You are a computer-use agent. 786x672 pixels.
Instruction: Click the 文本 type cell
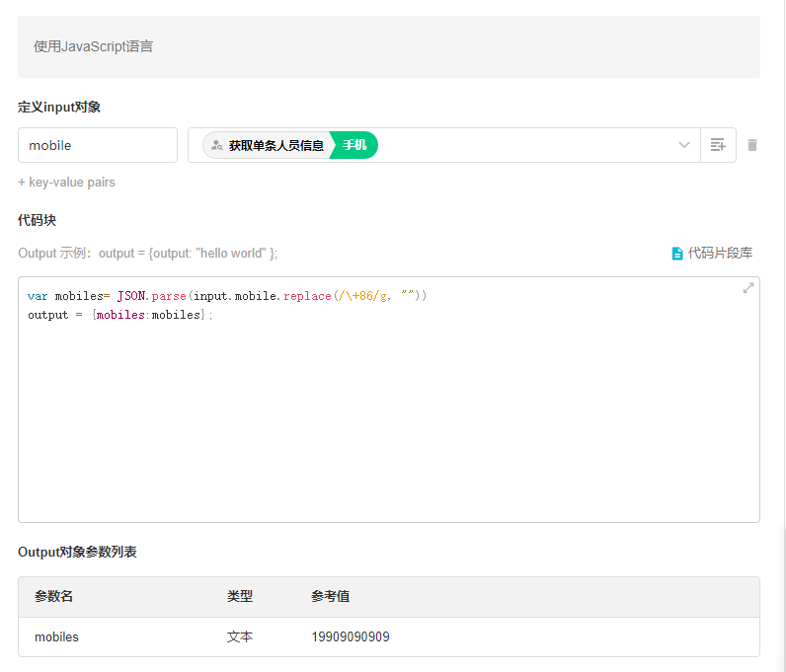click(x=240, y=637)
